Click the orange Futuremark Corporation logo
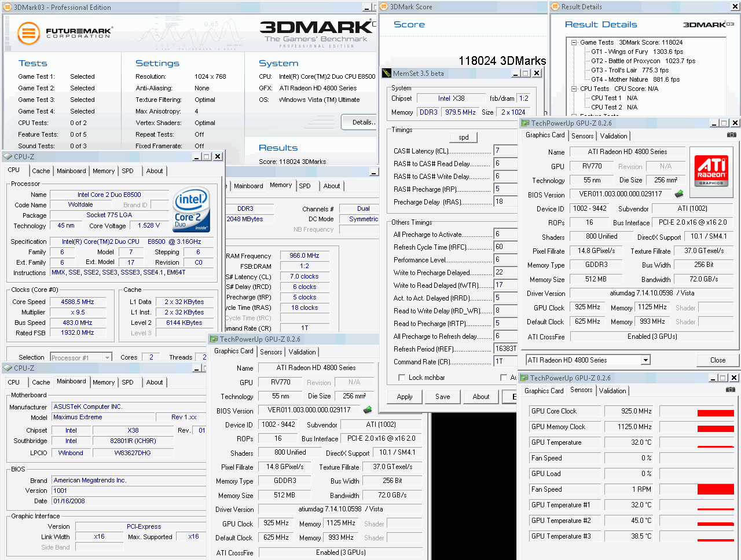The image size is (741, 560). click(x=28, y=33)
